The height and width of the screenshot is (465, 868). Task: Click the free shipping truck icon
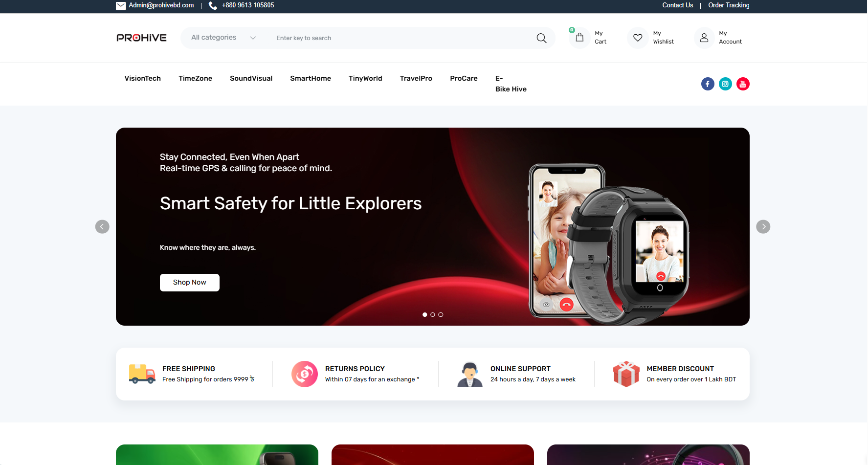[x=142, y=374]
